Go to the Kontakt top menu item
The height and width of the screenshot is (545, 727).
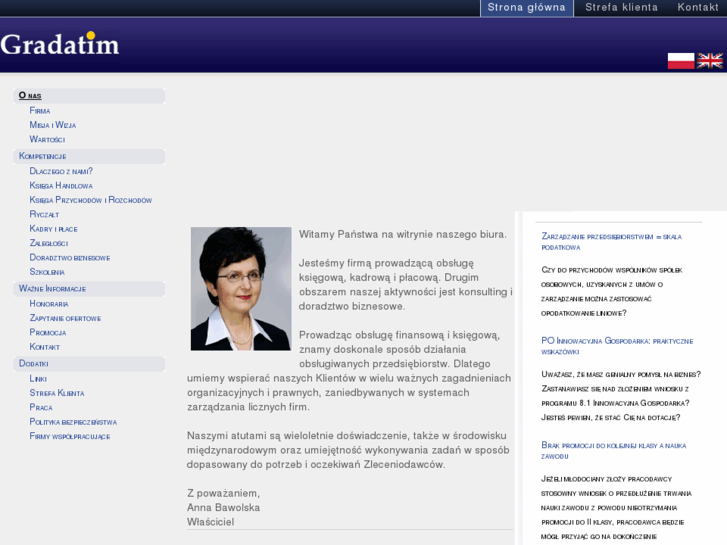[697, 8]
